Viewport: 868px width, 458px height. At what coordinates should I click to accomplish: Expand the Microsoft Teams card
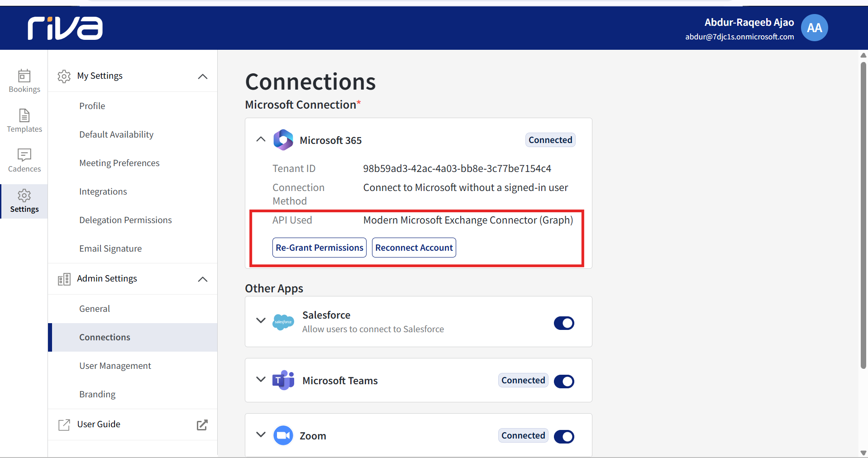click(x=261, y=379)
